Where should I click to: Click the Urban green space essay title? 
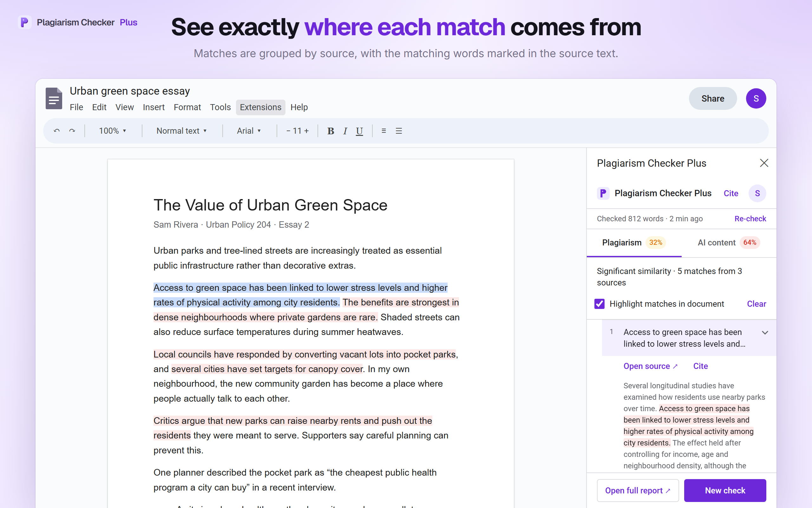tap(130, 91)
